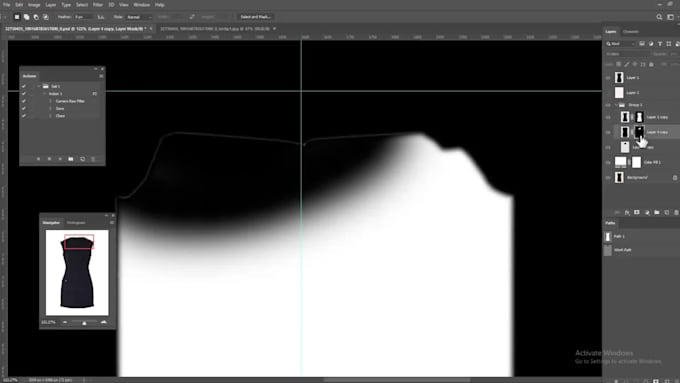
Task: Create new layer icon in Layers panel
Action: pos(667,213)
